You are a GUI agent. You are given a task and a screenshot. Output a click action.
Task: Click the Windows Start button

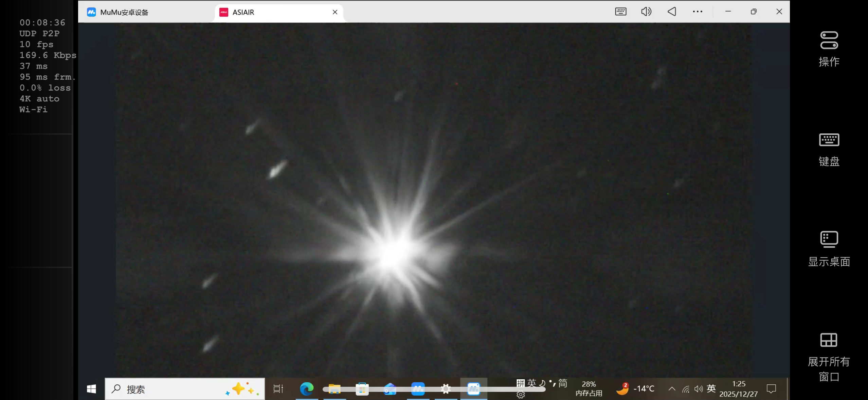pos(91,389)
